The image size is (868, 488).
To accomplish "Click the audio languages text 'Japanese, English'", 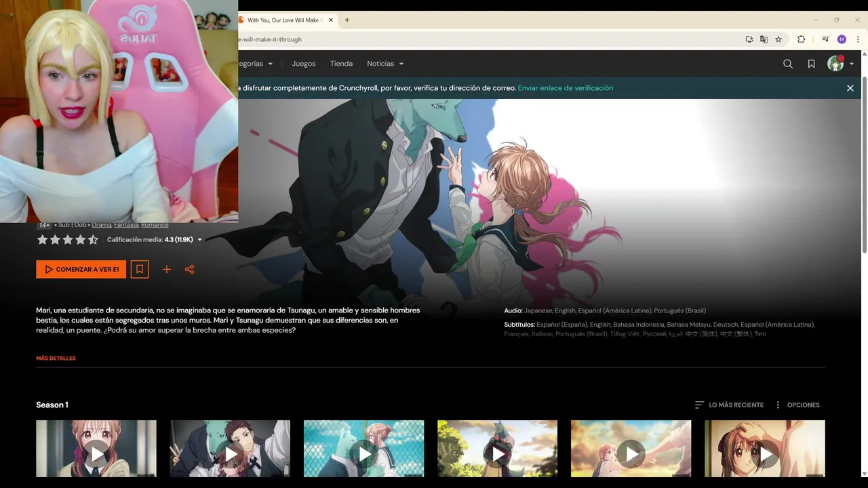I will [550, 310].
